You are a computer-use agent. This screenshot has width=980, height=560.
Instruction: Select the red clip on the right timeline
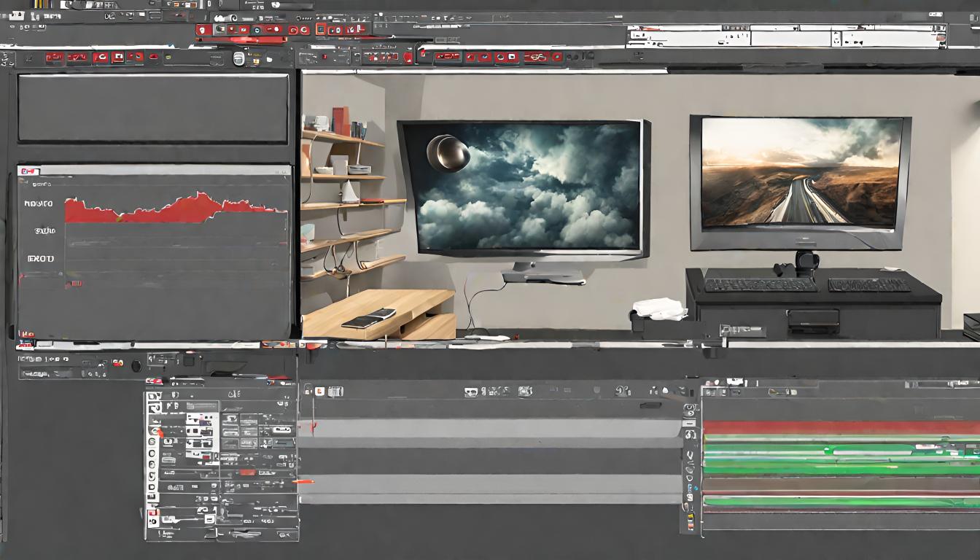(x=839, y=427)
